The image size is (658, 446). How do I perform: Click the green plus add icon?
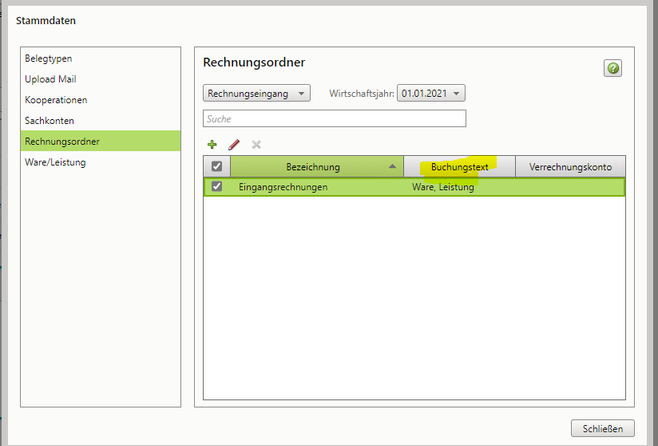tap(212, 145)
